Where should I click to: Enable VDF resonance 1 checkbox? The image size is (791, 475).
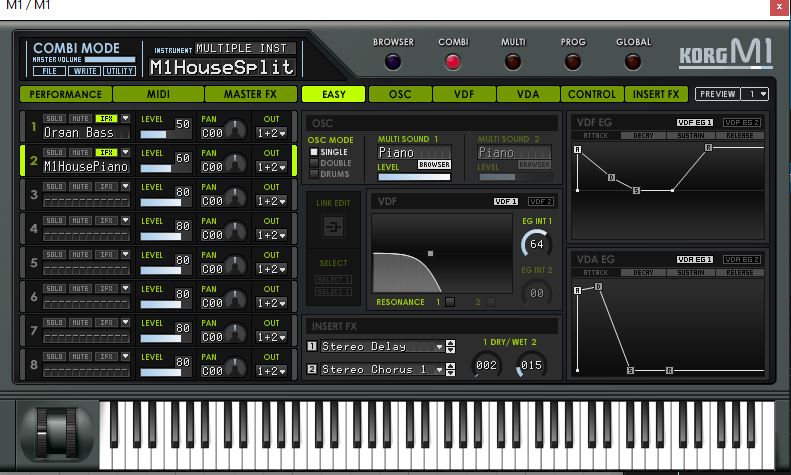[450, 302]
